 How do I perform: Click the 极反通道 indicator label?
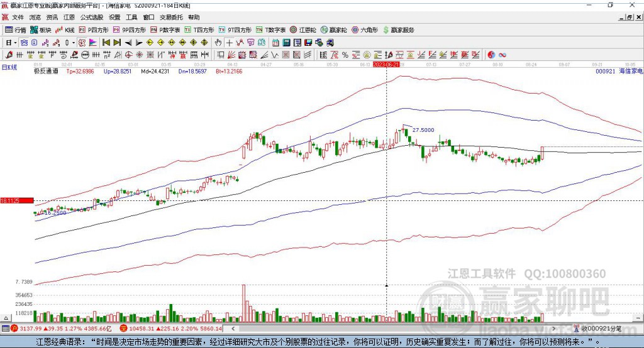pos(46,71)
